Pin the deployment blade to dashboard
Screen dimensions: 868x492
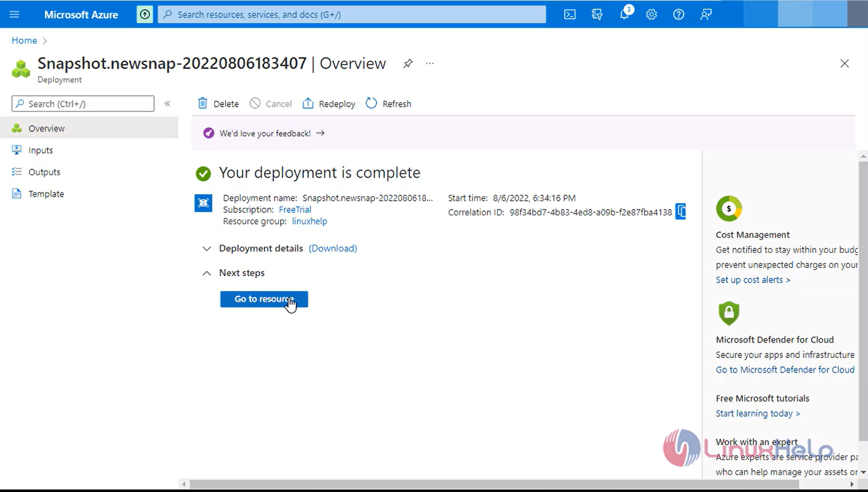tap(408, 63)
